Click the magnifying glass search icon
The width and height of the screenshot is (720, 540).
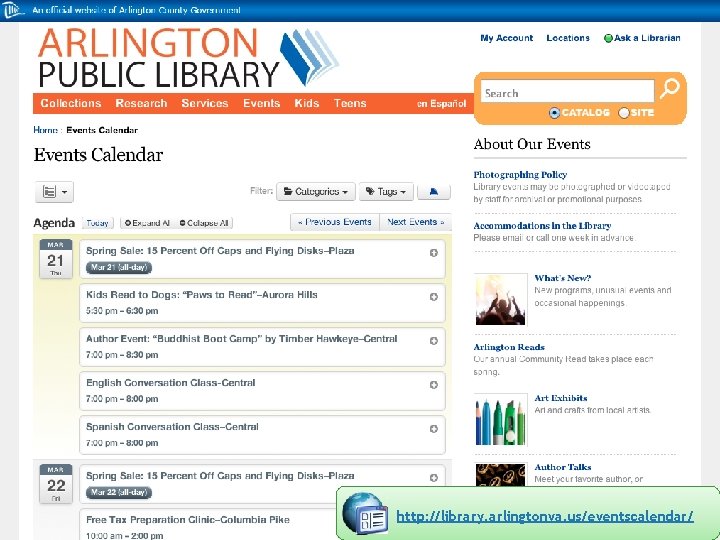click(x=669, y=88)
